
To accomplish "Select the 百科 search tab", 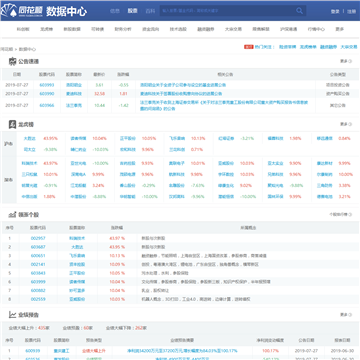I will 150,11.
